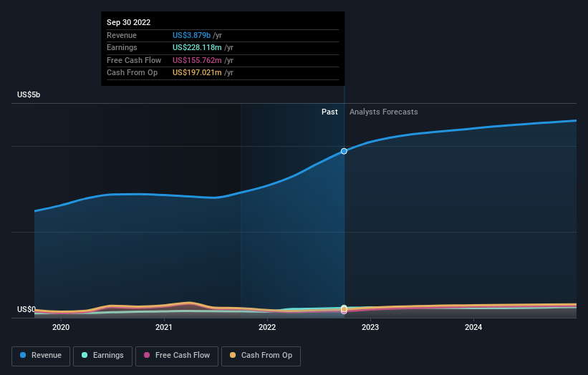Click the blue Revenue data point marker
This screenshot has height=375, width=588.
pos(344,151)
